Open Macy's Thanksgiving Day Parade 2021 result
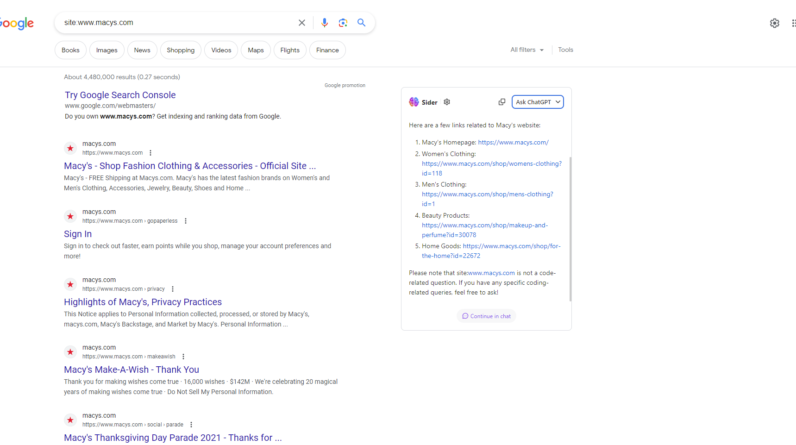Viewport: 796px width, 445px height. [x=173, y=438]
